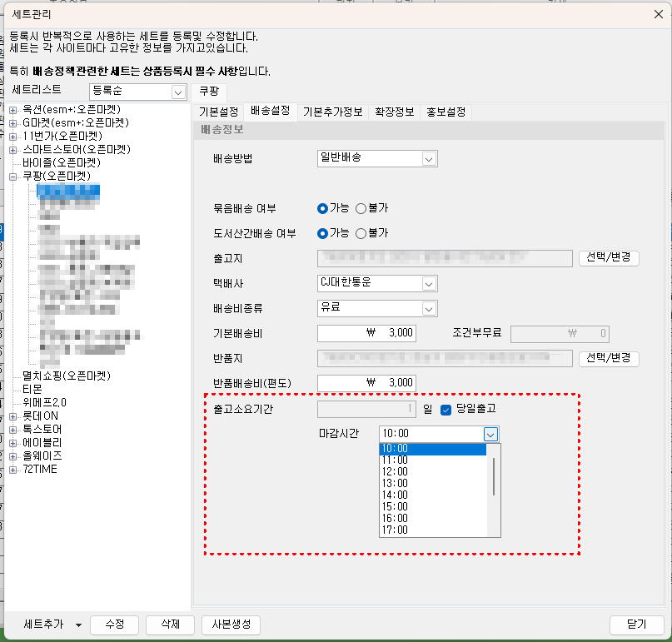Select 티몬 in the set list
672x642 pixels.
33,389
